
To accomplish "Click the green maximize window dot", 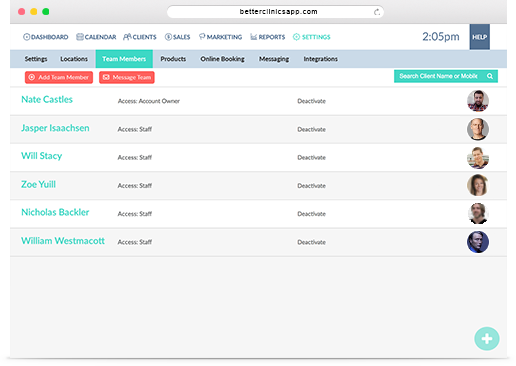I will click(x=46, y=12).
